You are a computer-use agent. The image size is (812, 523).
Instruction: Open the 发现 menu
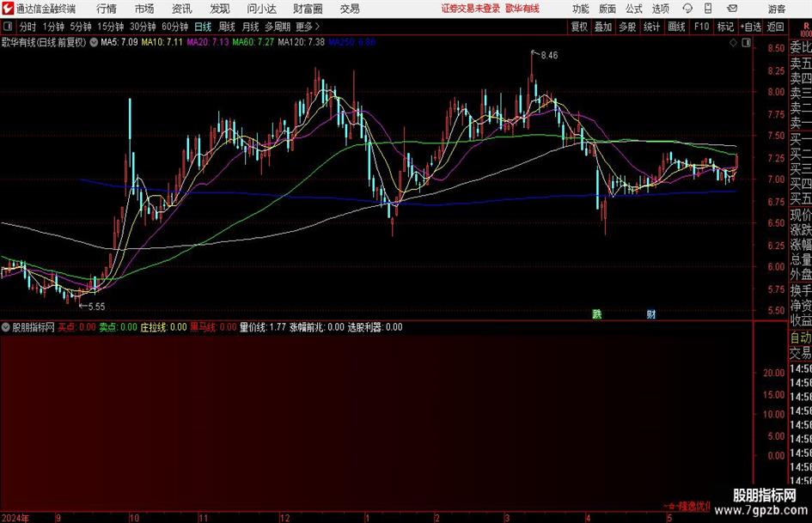220,9
